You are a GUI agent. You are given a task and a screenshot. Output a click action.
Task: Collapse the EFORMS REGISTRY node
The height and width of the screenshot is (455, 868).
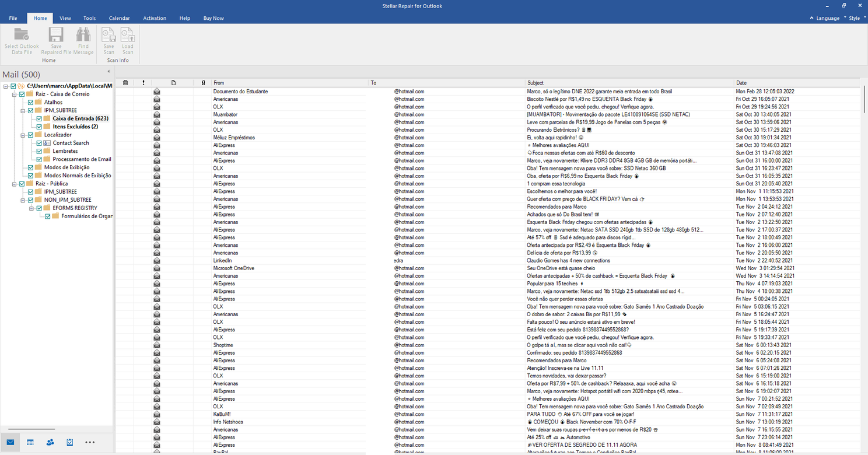click(x=30, y=208)
